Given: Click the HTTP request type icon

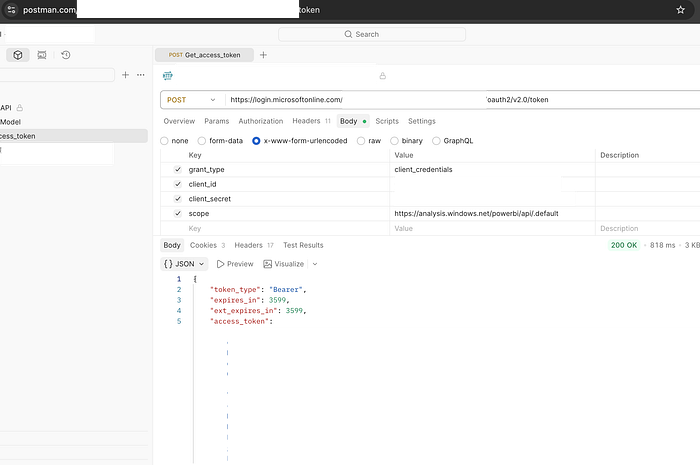Looking at the screenshot, I should coord(168,76).
